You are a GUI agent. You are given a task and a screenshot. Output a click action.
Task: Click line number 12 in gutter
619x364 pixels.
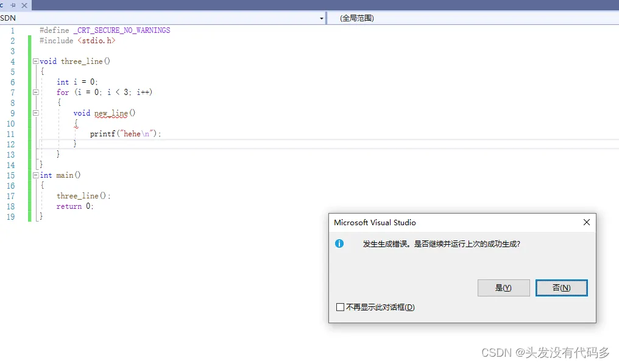point(10,144)
